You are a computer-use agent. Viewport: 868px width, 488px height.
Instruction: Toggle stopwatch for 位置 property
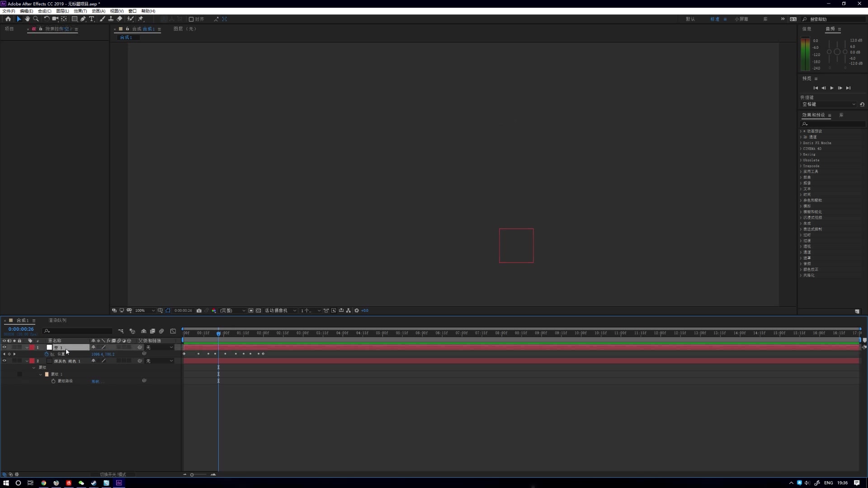[x=47, y=354]
